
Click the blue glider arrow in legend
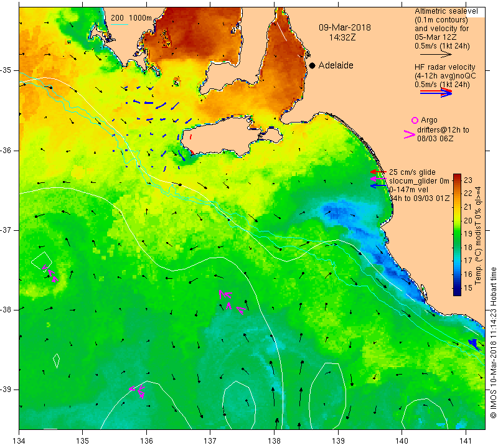(378, 185)
